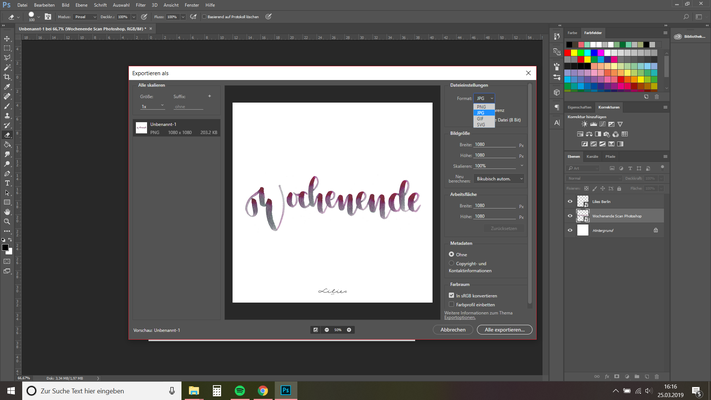
Task: Click the zoom out icon below the preview
Action: click(x=326, y=329)
